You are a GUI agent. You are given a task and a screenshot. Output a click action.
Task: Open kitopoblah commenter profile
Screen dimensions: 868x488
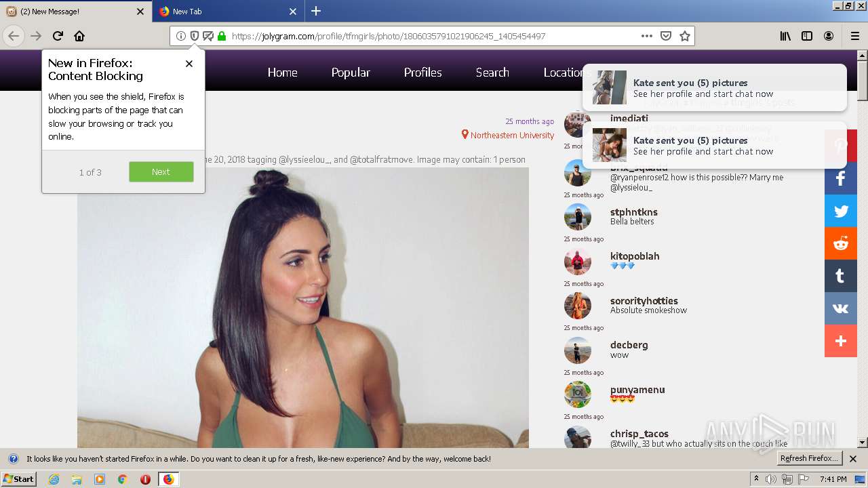pyautogui.click(x=635, y=256)
